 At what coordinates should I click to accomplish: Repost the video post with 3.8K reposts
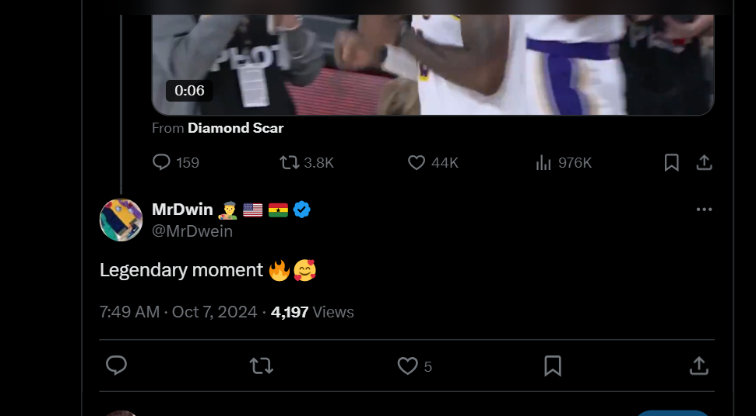[290, 162]
